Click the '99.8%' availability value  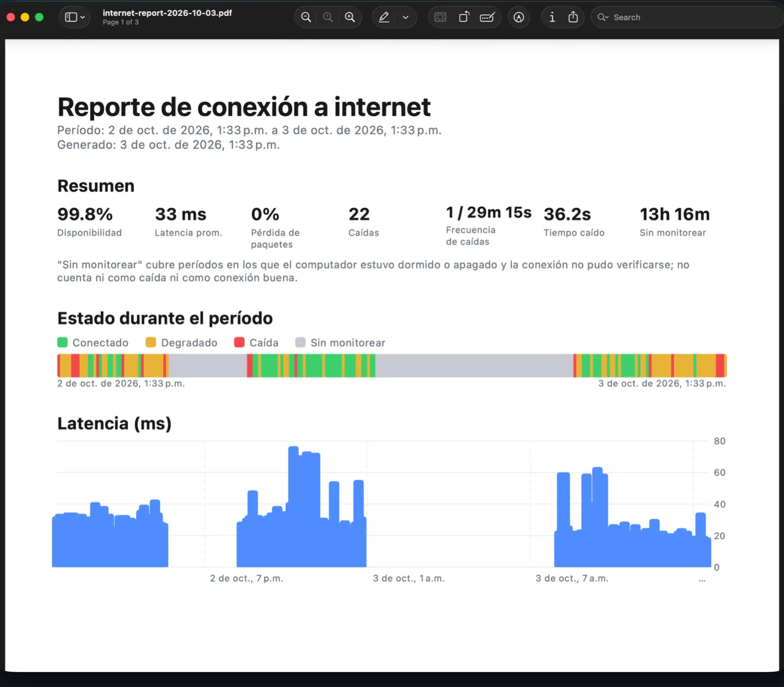pyautogui.click(x=85, y=214)
